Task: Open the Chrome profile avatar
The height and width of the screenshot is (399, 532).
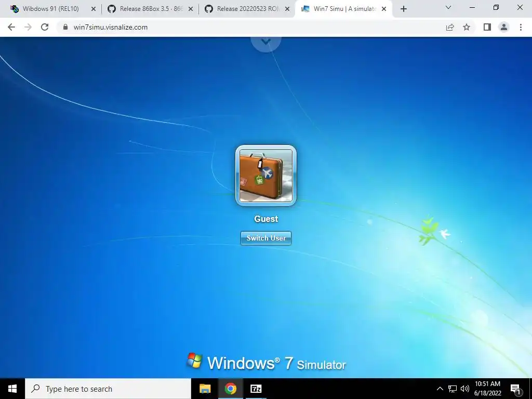Action: pos(504,27)
